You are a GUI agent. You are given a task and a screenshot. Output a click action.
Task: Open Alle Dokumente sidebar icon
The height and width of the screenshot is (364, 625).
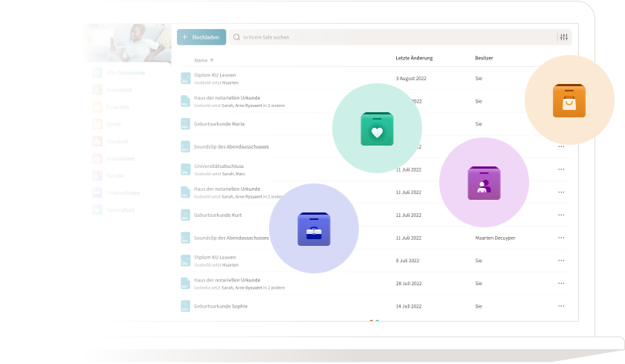tap(97, 73)
